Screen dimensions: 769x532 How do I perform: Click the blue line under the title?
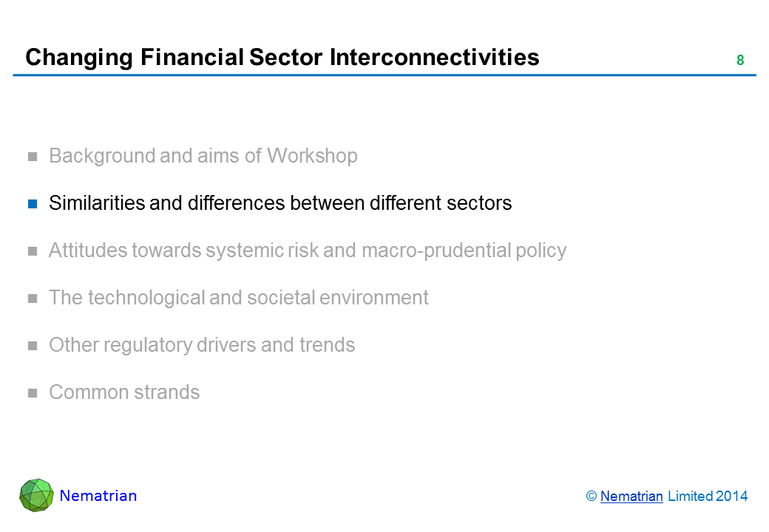pos(384,75)
